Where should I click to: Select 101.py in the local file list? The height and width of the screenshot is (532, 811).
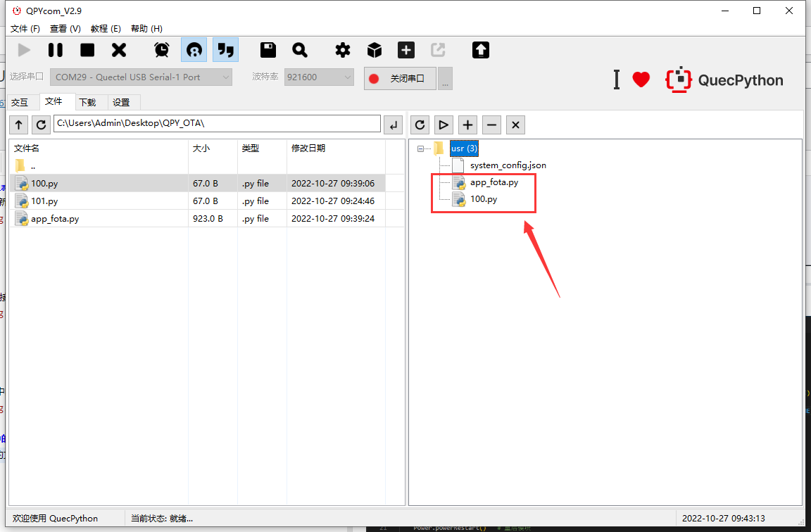tap(44, 201)
